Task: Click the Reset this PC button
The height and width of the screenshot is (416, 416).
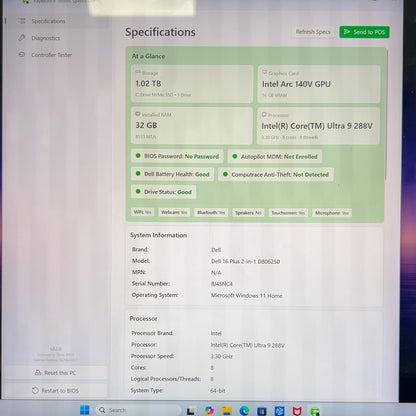Action: [55, 373]
